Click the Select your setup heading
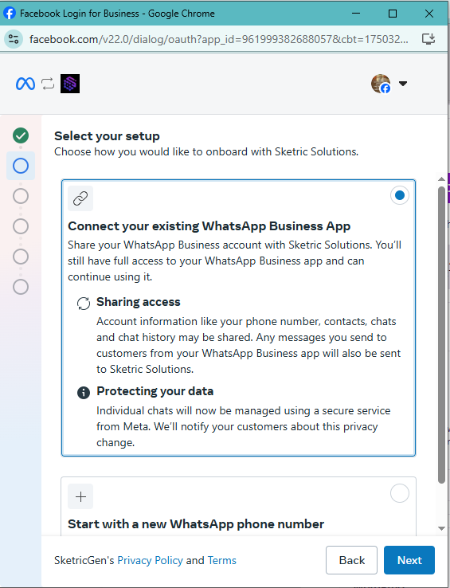The width and height of the screenshot is (450, 588). tap(107, 136)
